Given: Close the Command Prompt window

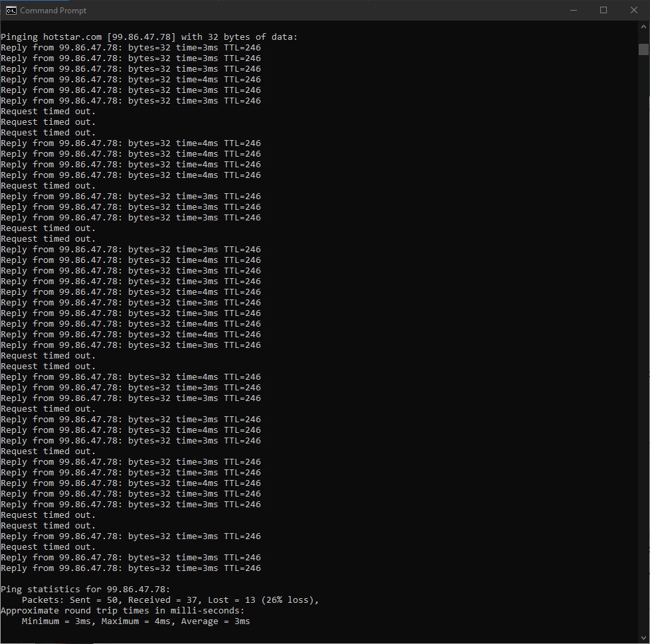Looking at the screenshot, I should click(634, 10).
